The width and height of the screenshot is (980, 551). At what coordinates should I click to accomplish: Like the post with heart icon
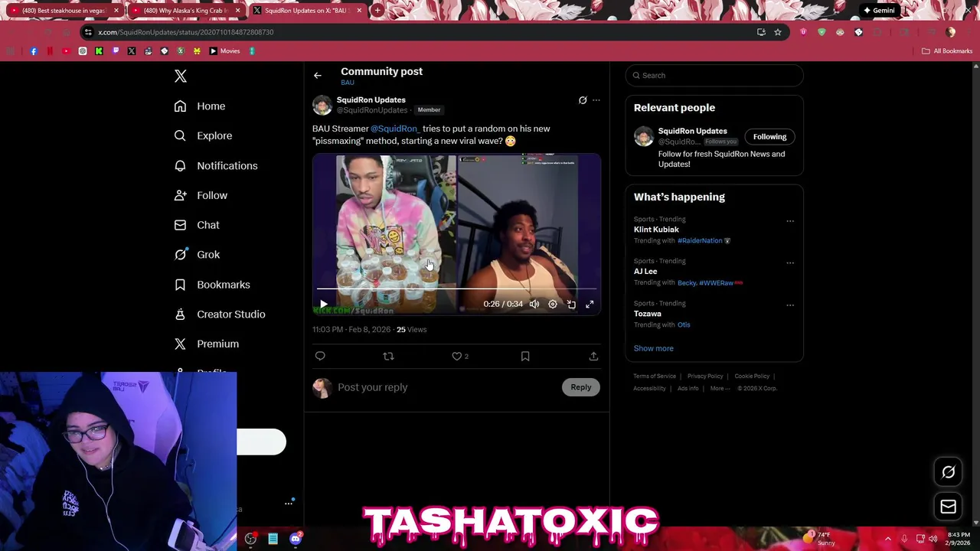(x=457, y=356)
